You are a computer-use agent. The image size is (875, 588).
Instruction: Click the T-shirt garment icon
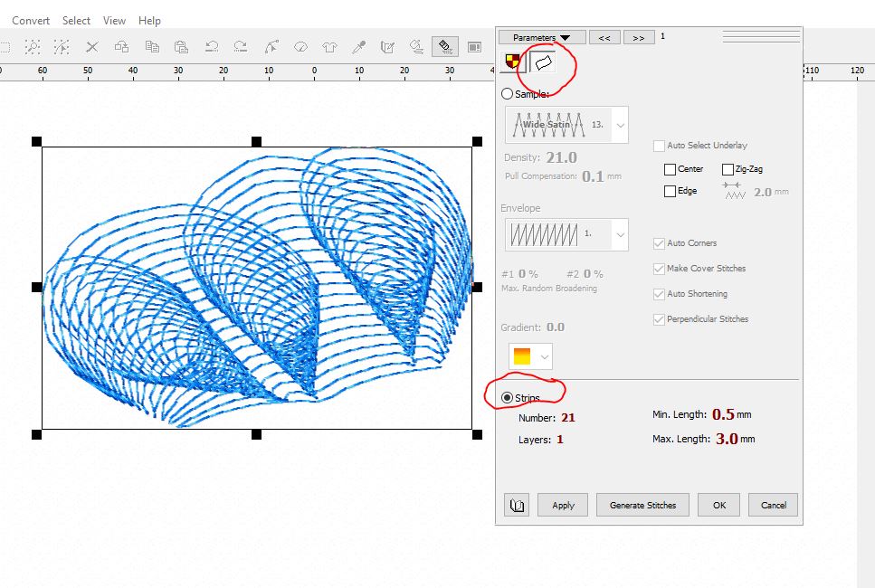(329, 47)
